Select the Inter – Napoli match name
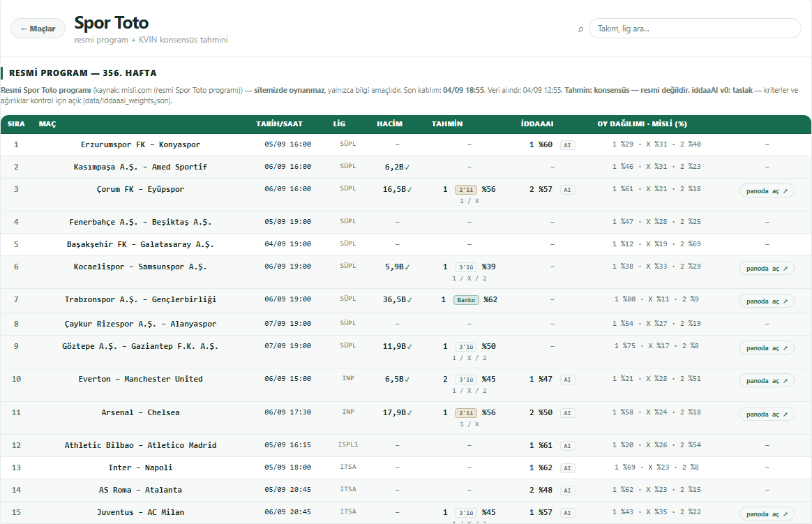This screenshot has width=812, height=524. click(140, 467)
